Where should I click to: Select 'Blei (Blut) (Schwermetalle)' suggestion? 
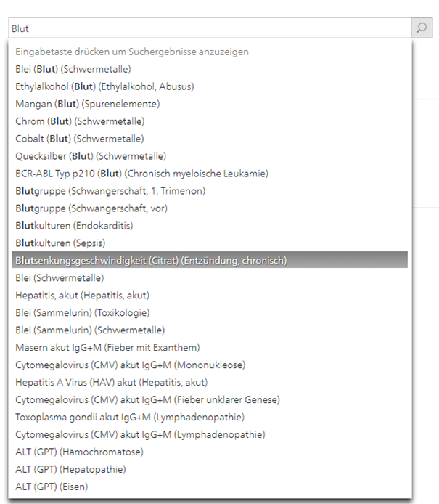click(x=73, y=69)
